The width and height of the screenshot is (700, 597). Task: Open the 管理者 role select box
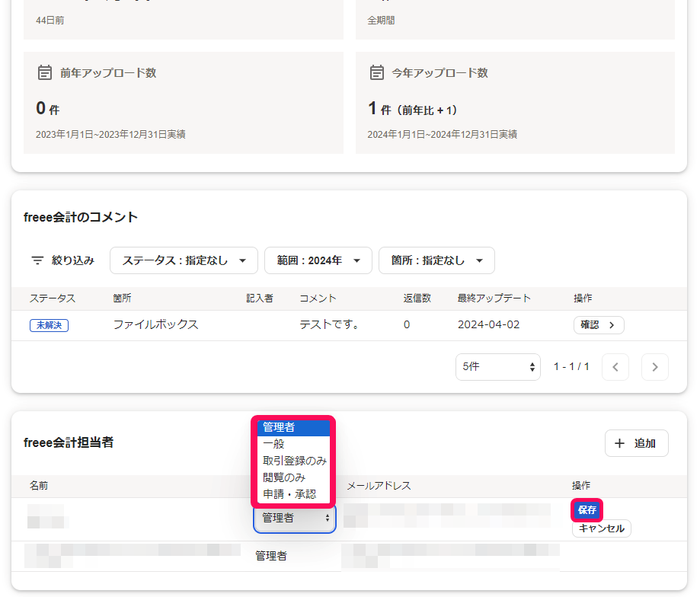pyautogui.click(x=295, y=518)
